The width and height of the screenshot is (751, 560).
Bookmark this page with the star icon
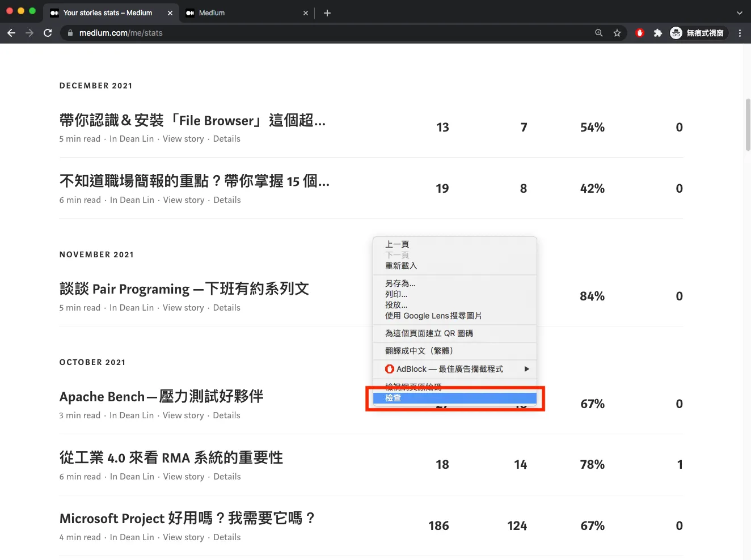(617, 33)
